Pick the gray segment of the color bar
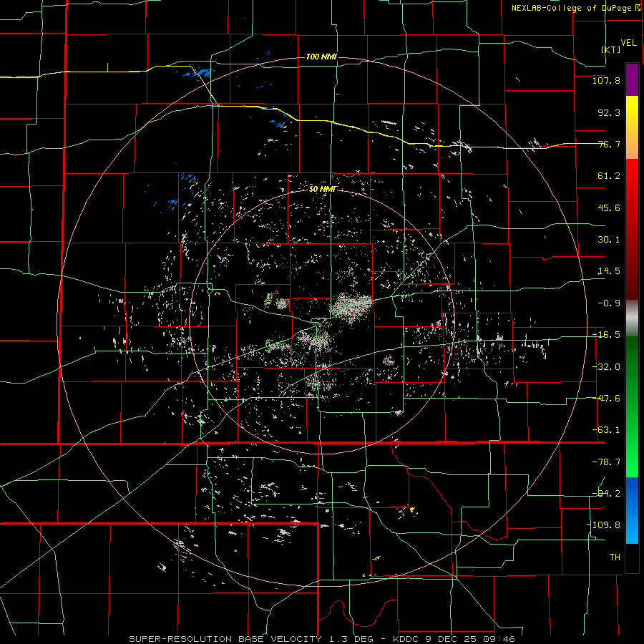 [632, 318]
